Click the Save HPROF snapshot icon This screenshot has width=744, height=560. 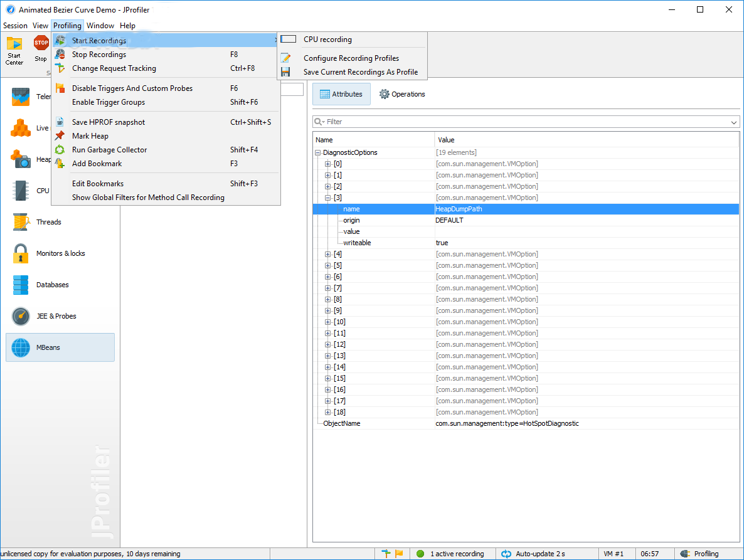[x=60, y=122]
